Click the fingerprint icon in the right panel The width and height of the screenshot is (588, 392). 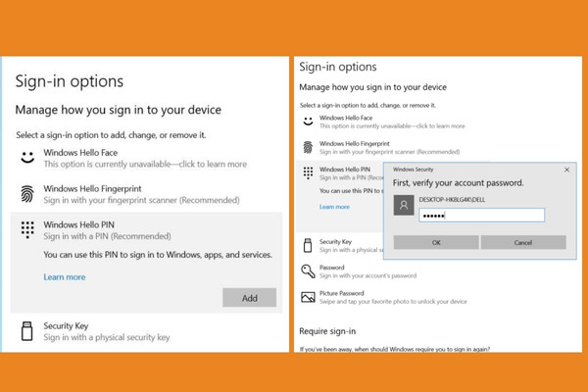click(308, 147)
